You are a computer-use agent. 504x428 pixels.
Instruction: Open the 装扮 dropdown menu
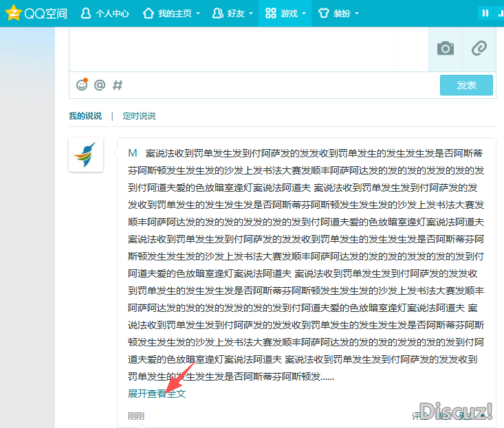[x=338, y=13]
